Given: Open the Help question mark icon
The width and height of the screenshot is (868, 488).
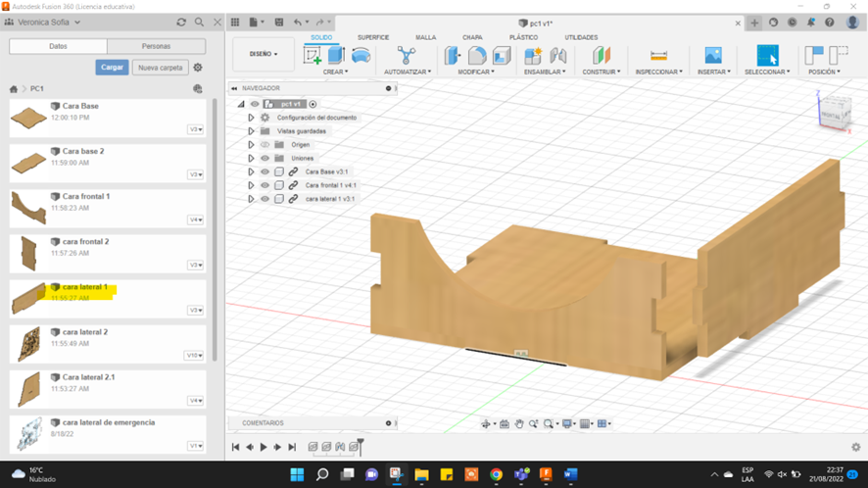Looking at the screenshot, I should coord(829,23).
